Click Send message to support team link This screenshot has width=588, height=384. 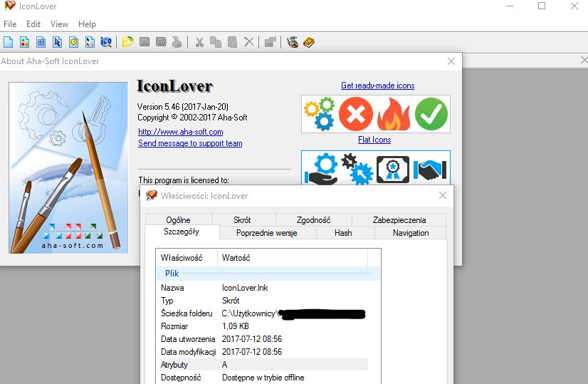pos(190,143)
